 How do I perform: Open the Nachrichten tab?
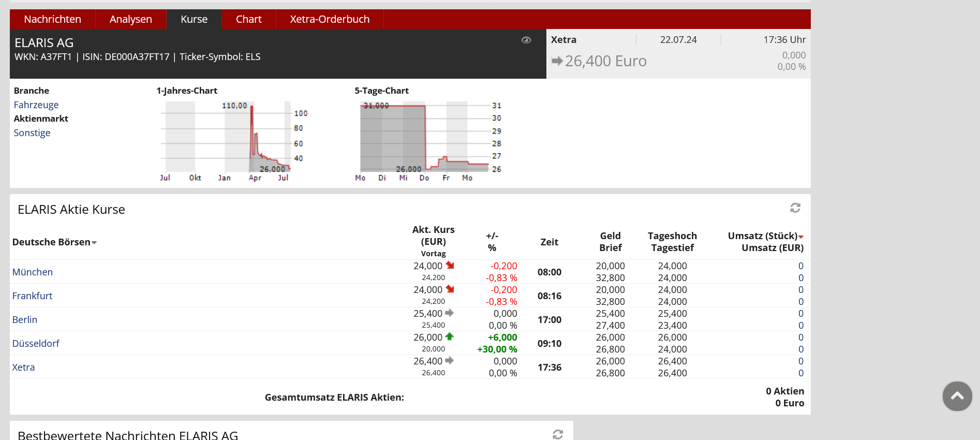(x=52, y=19)
